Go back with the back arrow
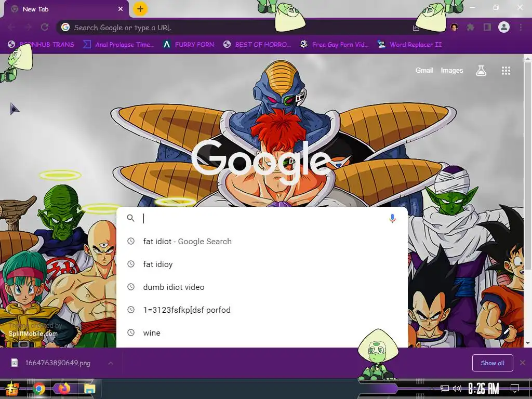The height and width of the screenshot is (399, 532). (11, 27)
